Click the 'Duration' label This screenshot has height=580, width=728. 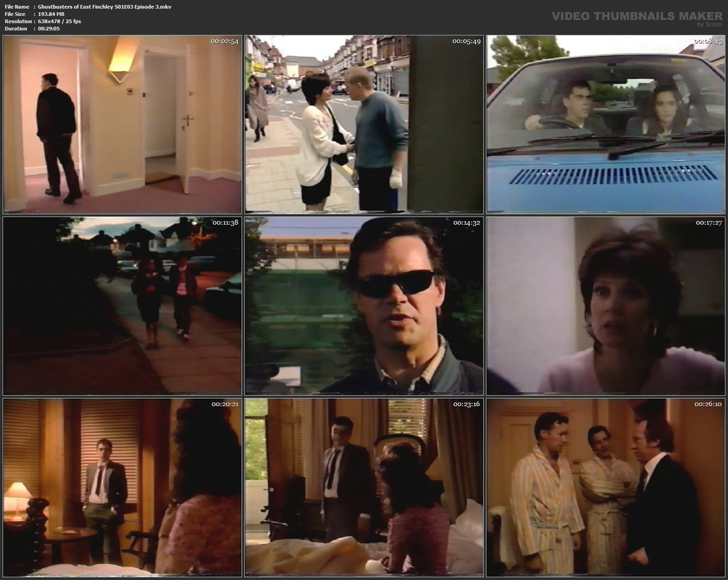(x=16, y=28)
